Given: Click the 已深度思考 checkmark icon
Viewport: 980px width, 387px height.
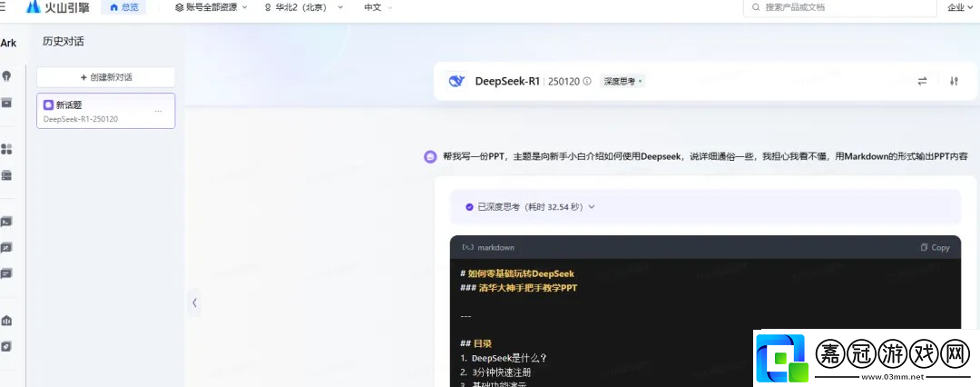Looking at the screenshot, I should point(469,206).
